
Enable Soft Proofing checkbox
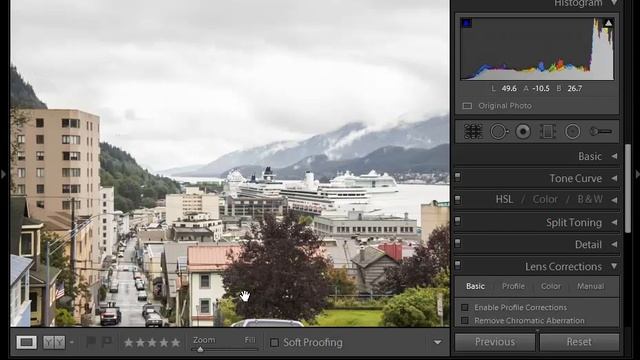tap(274, 342)
